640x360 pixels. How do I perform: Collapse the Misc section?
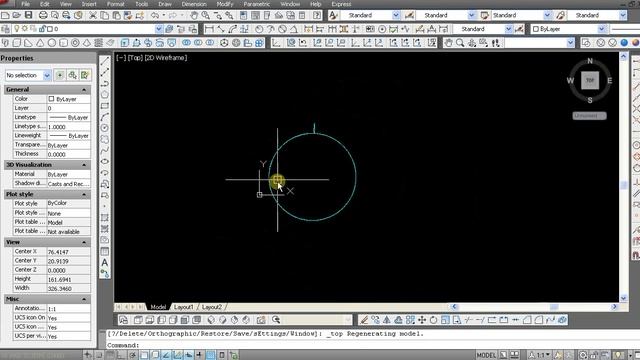coord(84,299)
